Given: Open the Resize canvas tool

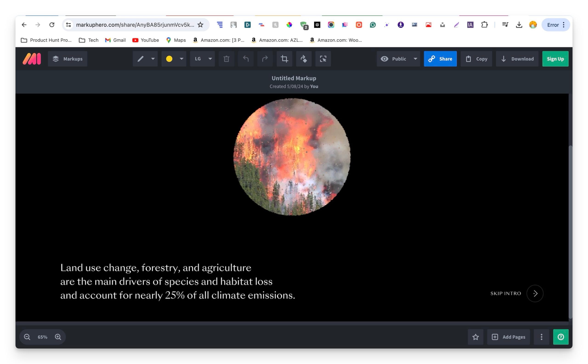Looking at the screenshot, I should (x=323, y=59).
